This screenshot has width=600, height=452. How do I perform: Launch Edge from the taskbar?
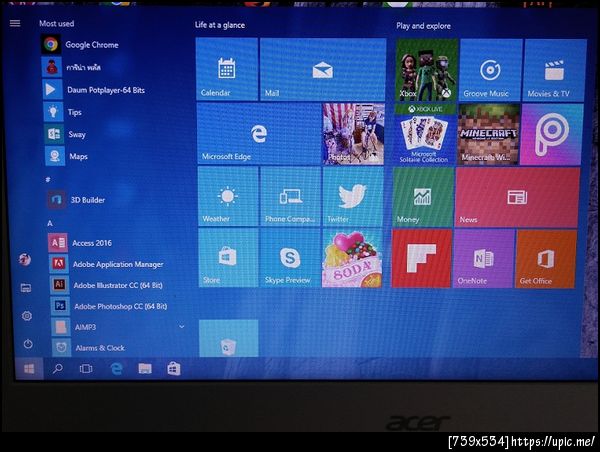click(x=116, y=369)
